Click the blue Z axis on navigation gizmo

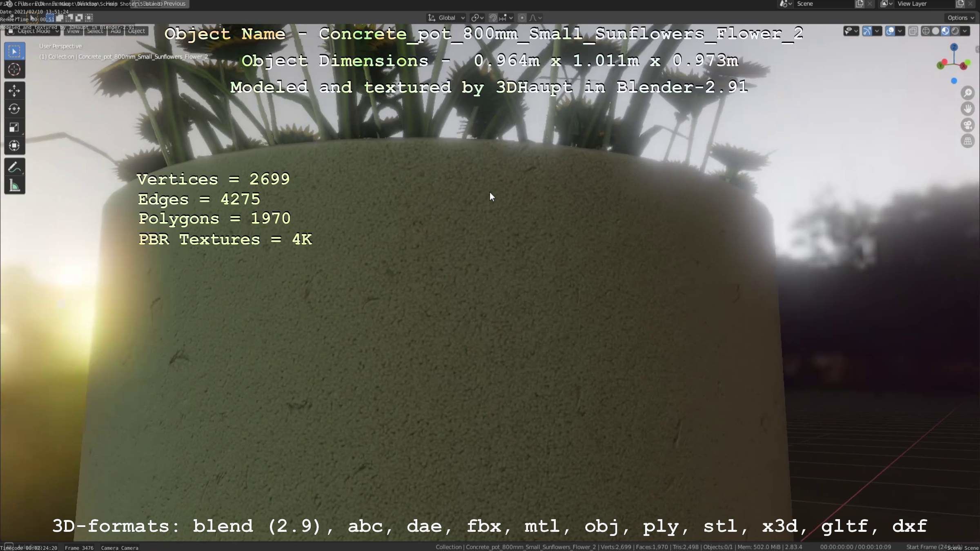[954, 47]
